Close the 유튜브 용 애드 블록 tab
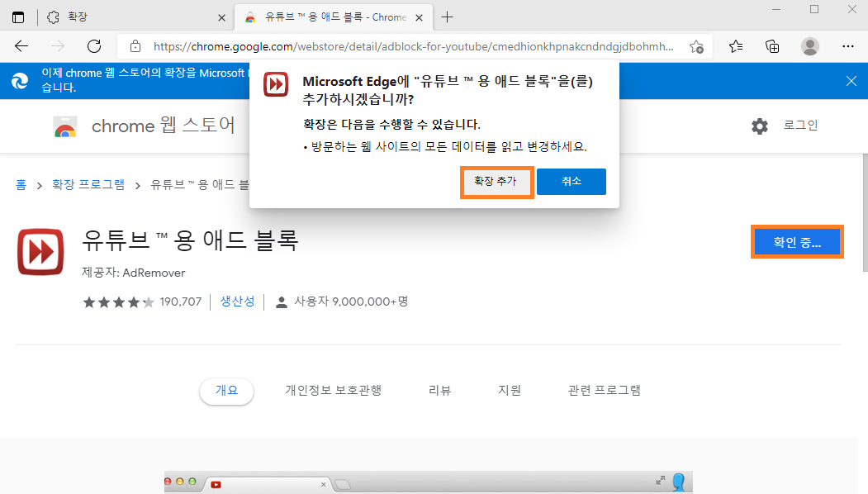 click(x=419, y=17)
